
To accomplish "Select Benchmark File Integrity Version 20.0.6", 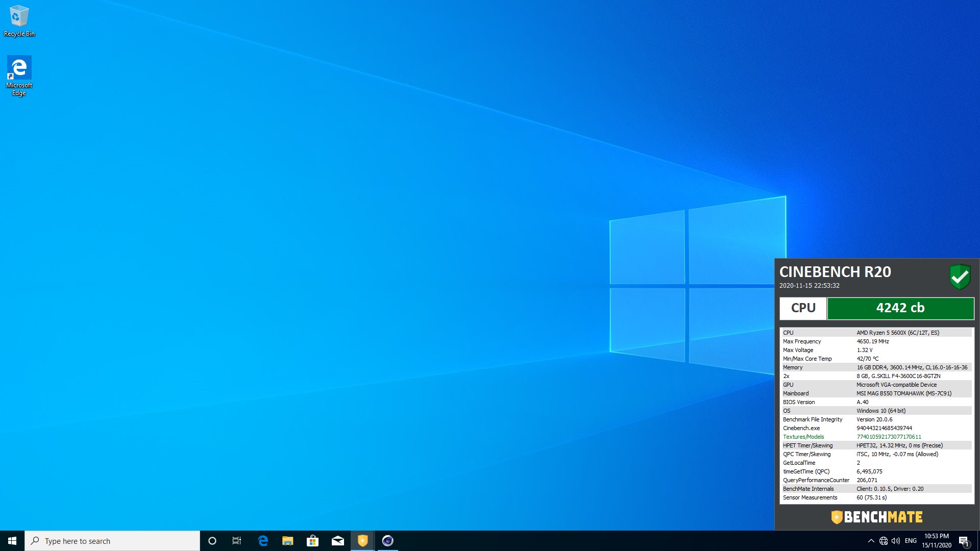I will tap(874, 419).
